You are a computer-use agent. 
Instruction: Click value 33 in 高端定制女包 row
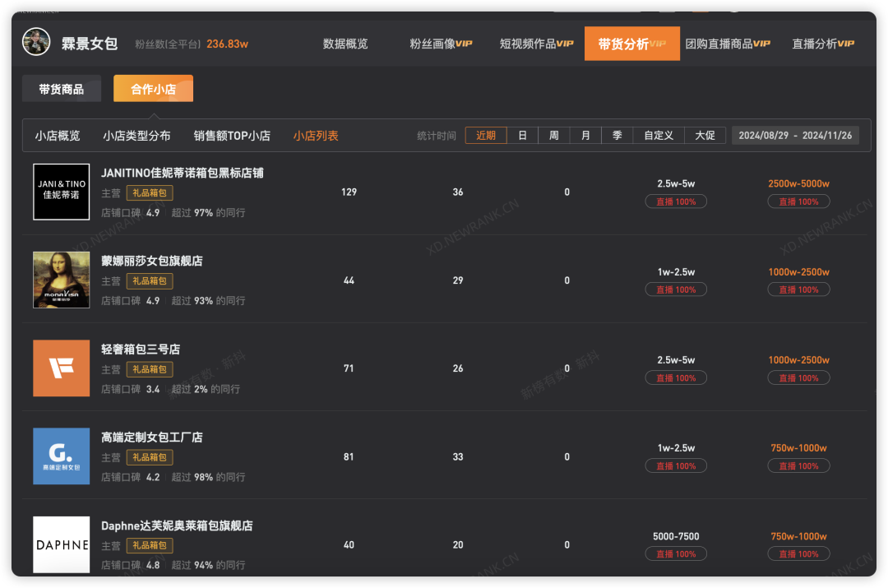(x=458, y=456)
